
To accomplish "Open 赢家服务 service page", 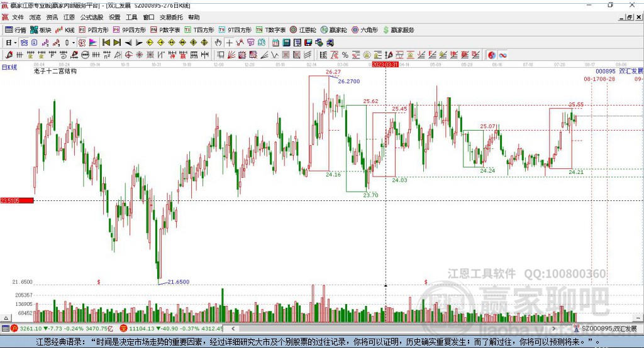I will point(398,30).
